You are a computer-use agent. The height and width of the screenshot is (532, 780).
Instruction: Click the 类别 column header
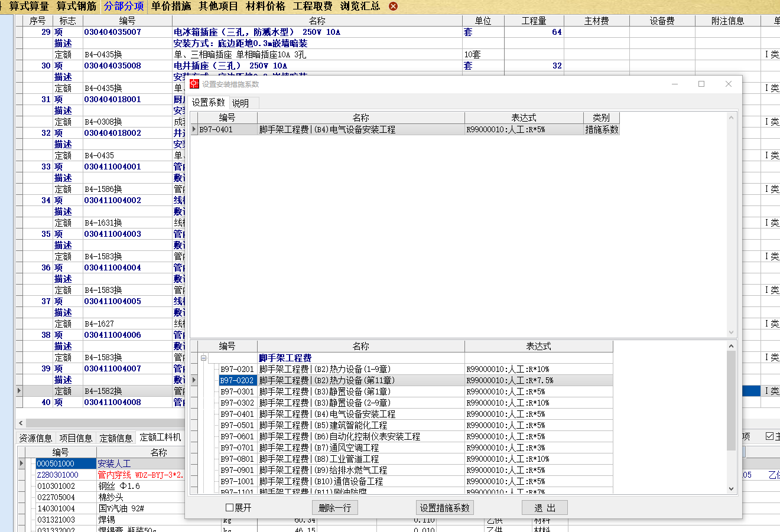[x=601, y=118]
